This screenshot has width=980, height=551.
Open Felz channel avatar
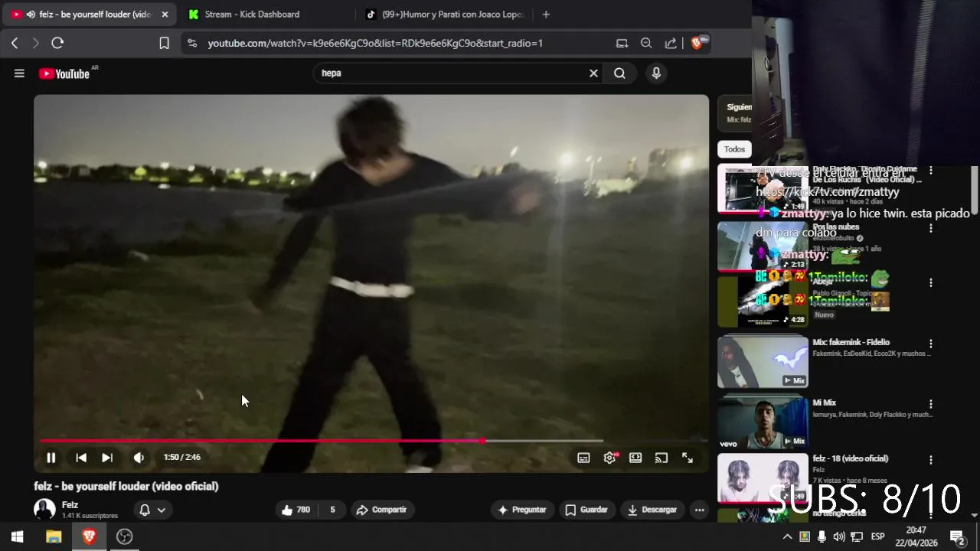(44, 510)
